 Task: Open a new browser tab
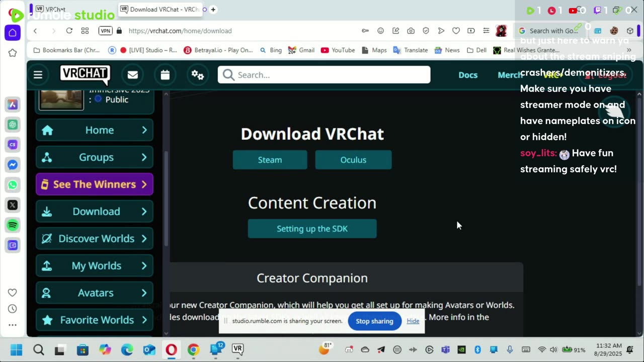[x=213, y=10]
